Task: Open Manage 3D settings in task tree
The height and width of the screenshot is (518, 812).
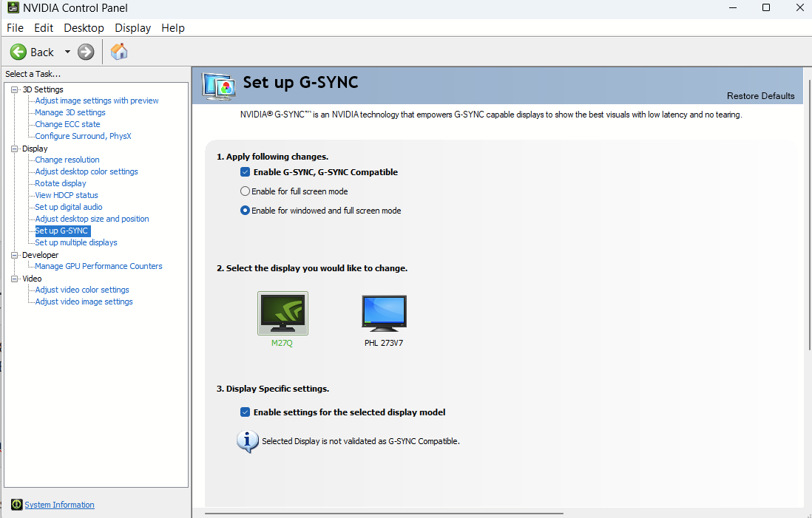Action: 70,112
